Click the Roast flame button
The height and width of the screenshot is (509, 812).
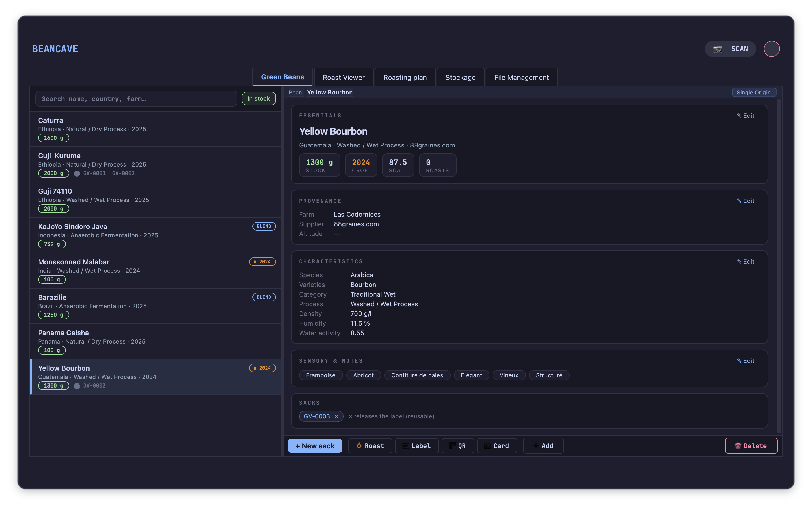click(370, 445)
